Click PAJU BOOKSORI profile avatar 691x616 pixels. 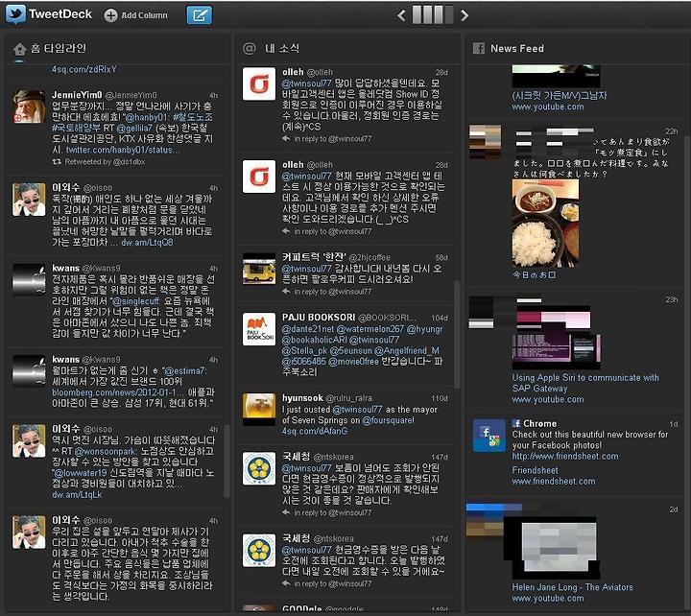coord(259,329)
